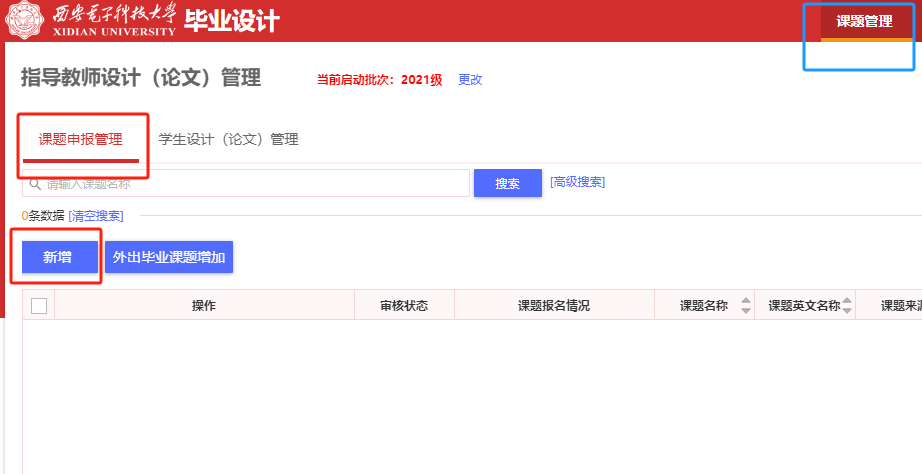Click the 课题报名情况 column header
Viewport: 922px width, 474px height.
pos(553,306)
